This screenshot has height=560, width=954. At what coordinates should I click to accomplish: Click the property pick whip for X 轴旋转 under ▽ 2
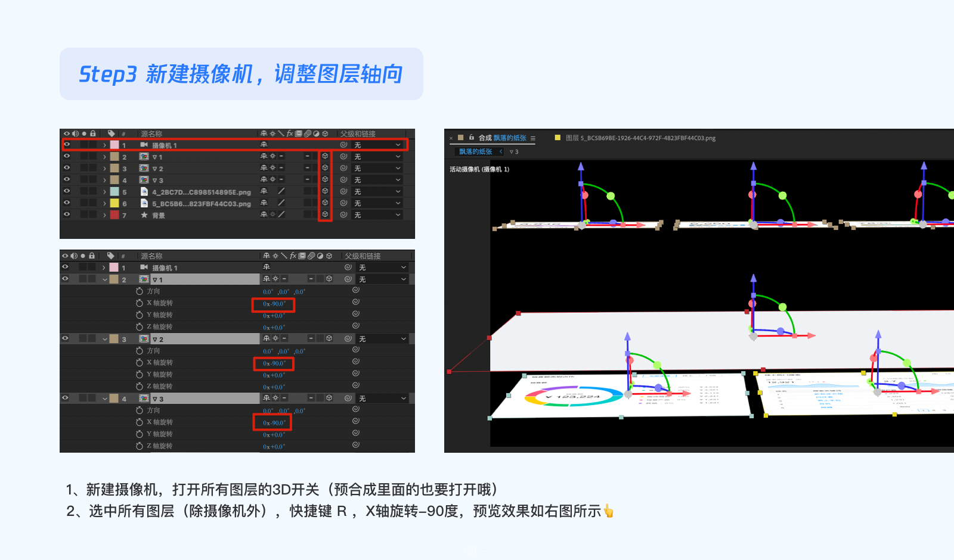[x=356, y=362]
